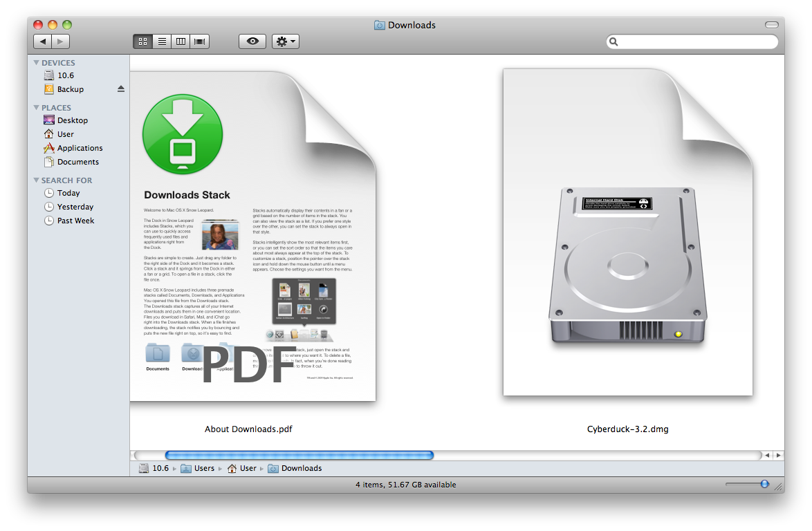
Task: Click the horizontal scrollbar thumb
Action: 299,456
